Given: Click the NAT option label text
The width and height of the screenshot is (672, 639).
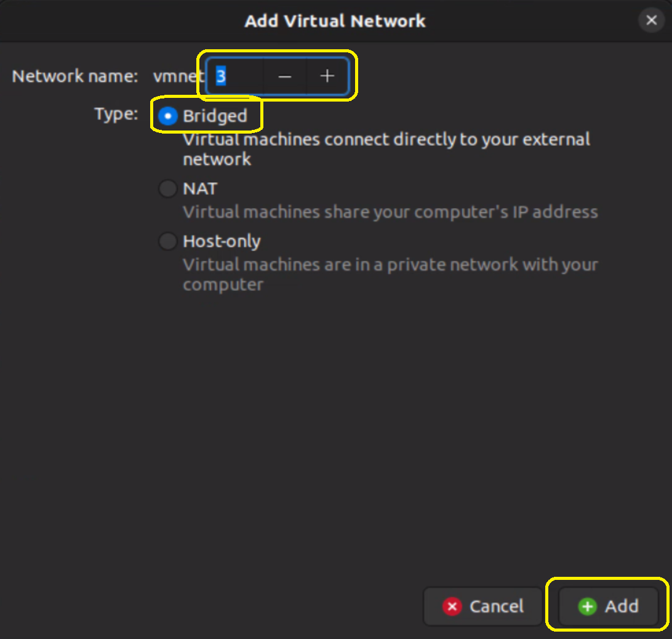Looking at the screenshot, I should click(200, 189).
